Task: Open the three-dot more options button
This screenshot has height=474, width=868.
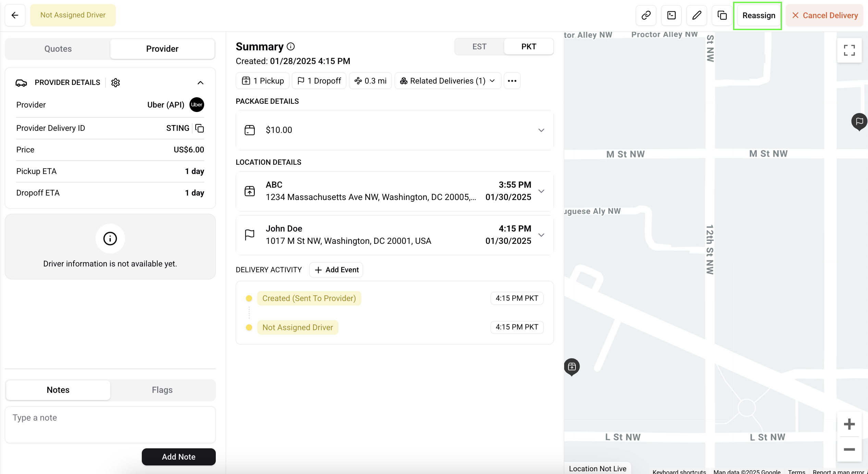Action: 512,81
